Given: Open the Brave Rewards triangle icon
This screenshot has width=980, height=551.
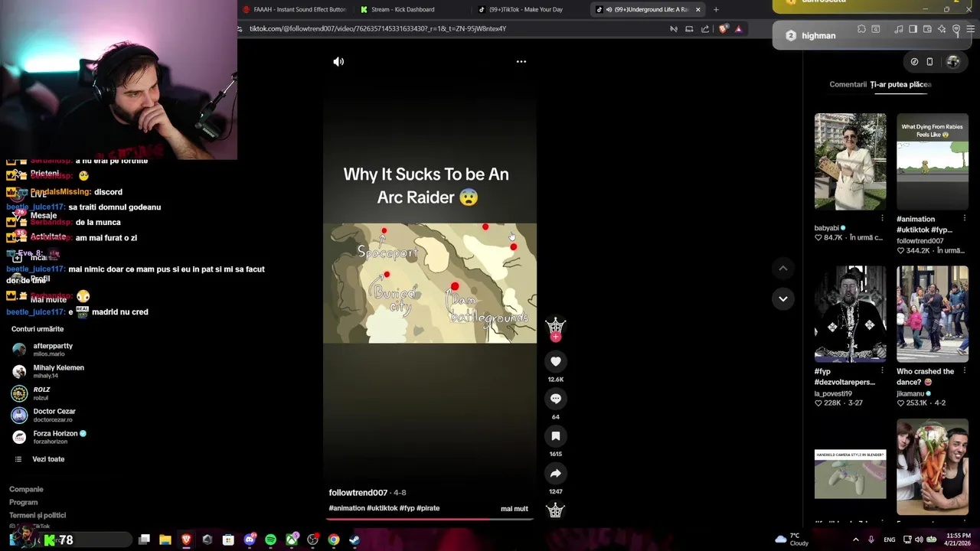Looking at the screenshot, I should 738,28.
